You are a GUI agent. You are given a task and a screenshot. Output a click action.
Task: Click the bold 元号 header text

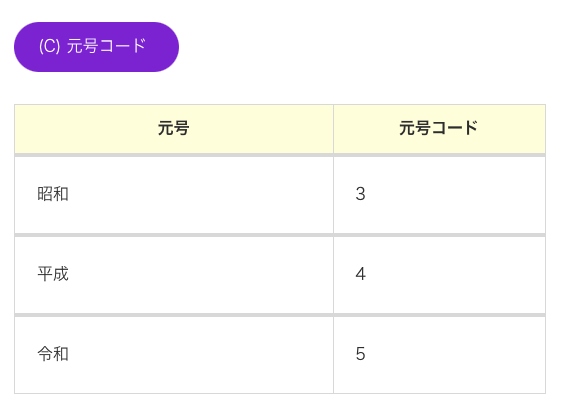pos(173,128)
